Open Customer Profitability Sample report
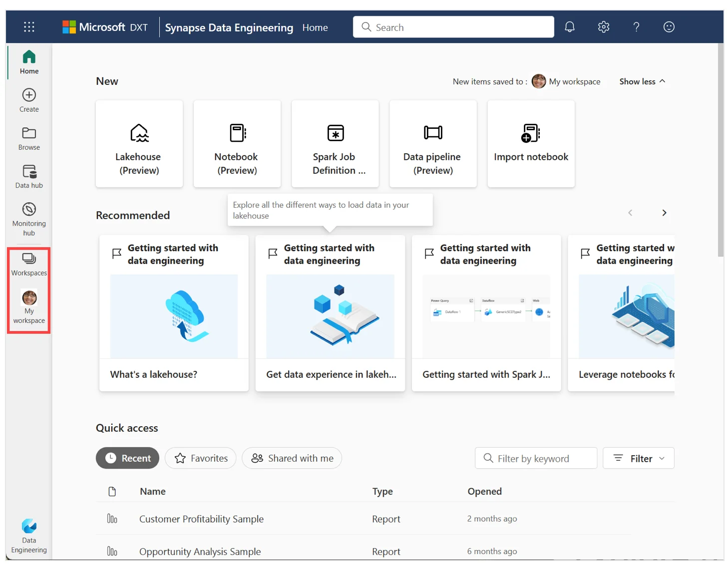The height and width of the screenshot is (566, 728). [x=201, y=519]
